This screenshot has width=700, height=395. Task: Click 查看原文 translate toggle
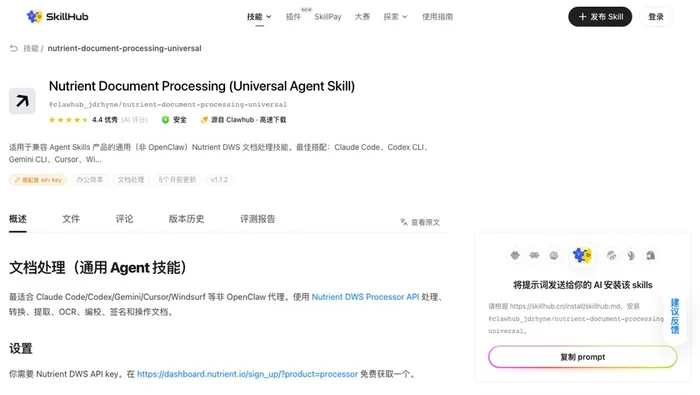click(x=420, y=222)
